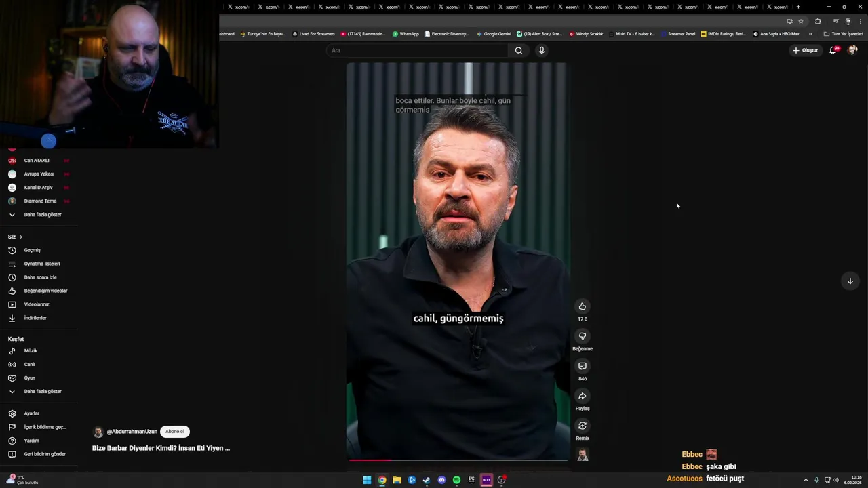Image resolution: width=868 pixels, height=488 pixels.
Task: Open the Windows Start button
Action: coord(367,480)
